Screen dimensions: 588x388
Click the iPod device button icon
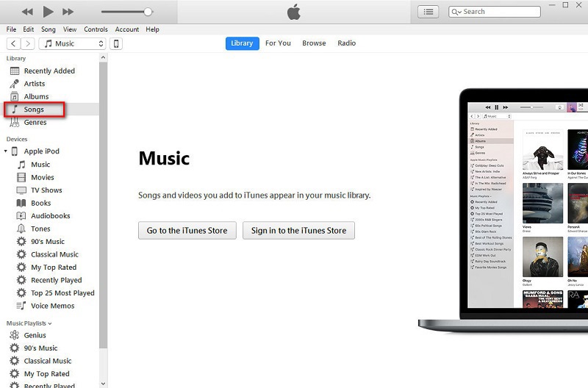click(116, 43)
